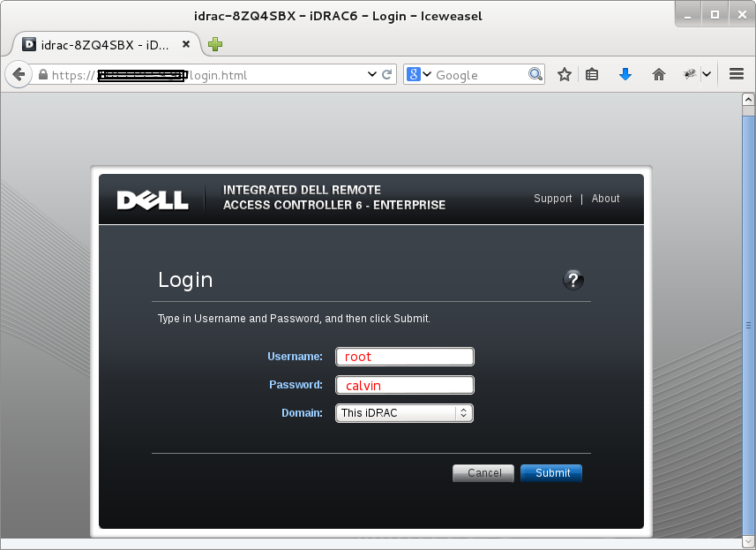This screenshot has width=756, height=550.
Task: Click the Dell logo
Action: (x=153, y=200)
